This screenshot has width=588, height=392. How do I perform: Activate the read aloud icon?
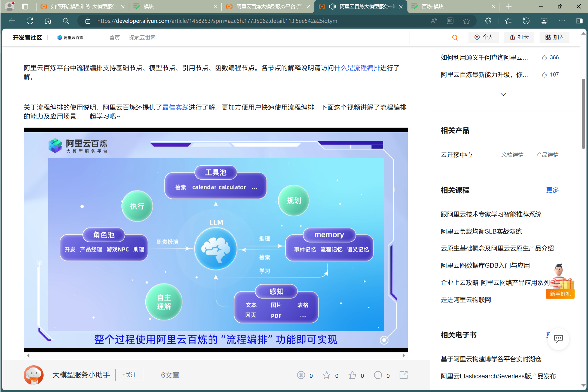(434, 21)
